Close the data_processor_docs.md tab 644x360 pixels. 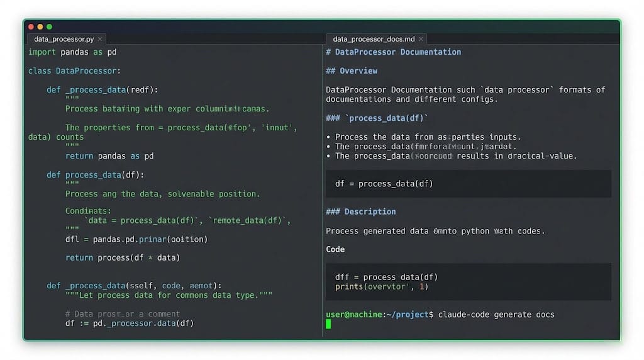419,39
